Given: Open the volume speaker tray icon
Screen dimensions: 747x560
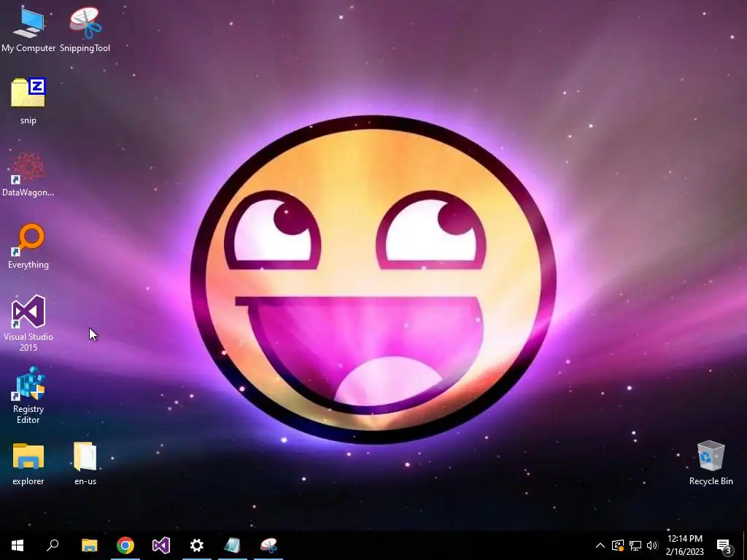Looking at the screenshot, I should [x=652, y=545].
